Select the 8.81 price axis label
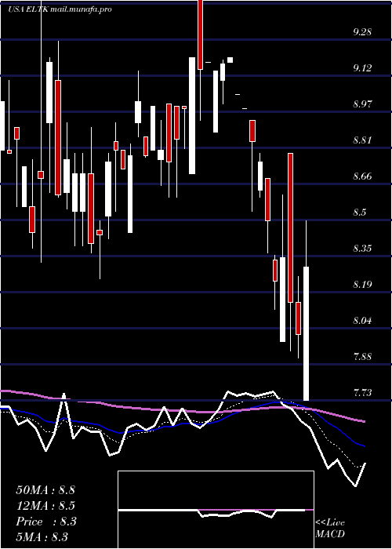 (362, 140)
